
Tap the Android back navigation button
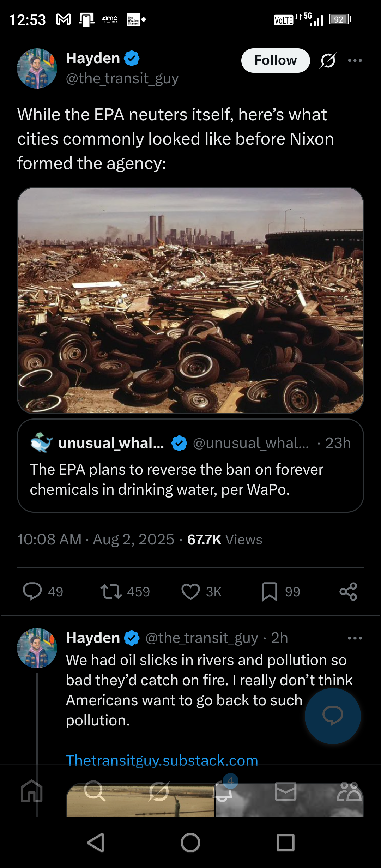(x=96, y=843)
